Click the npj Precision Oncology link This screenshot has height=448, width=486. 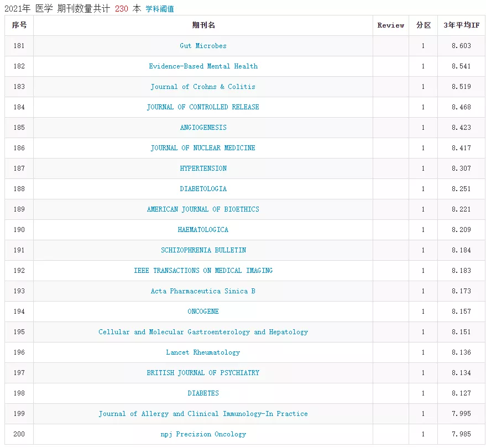pos(203,434)
